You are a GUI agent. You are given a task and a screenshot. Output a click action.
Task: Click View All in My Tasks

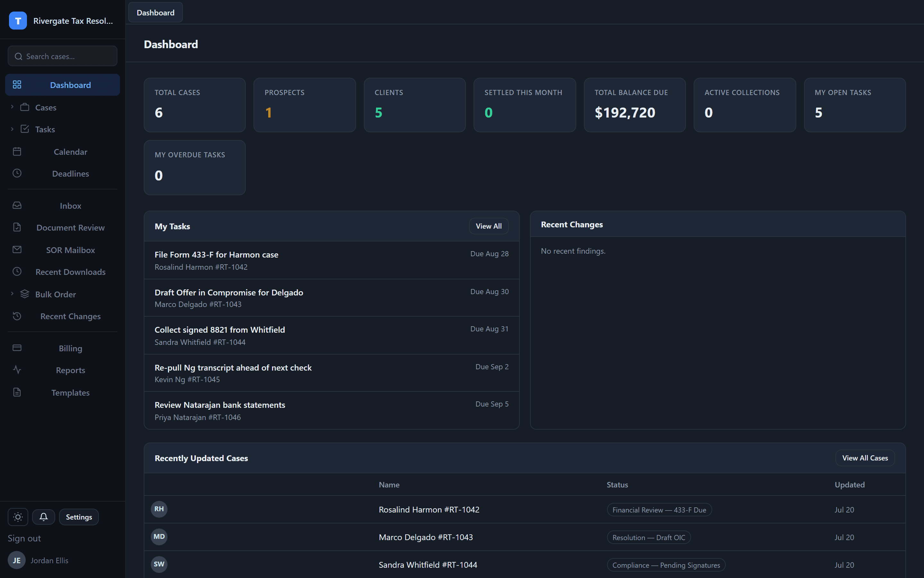point(488,226)
